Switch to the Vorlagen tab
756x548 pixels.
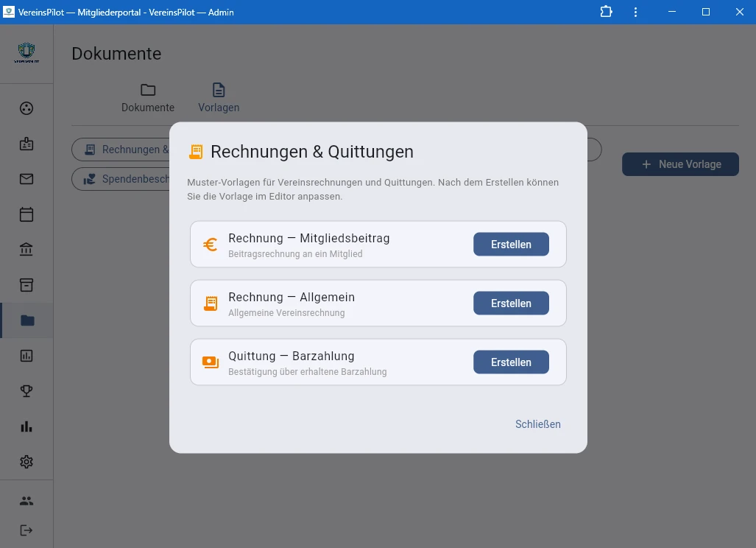219,98
